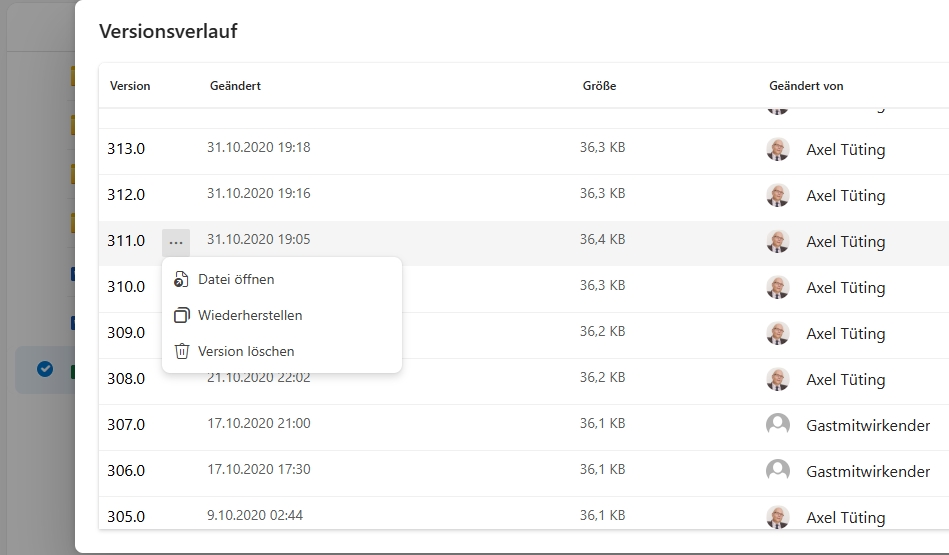Choose Datei öffnen from the context menu

click(236, 279)
